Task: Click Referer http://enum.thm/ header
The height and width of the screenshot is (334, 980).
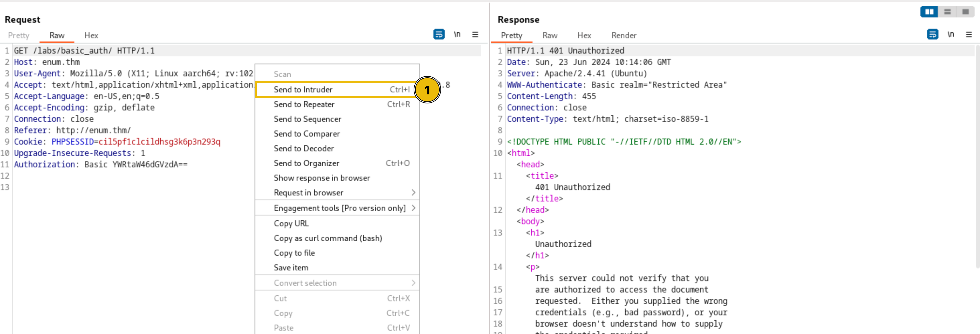Action: (72, 130)
